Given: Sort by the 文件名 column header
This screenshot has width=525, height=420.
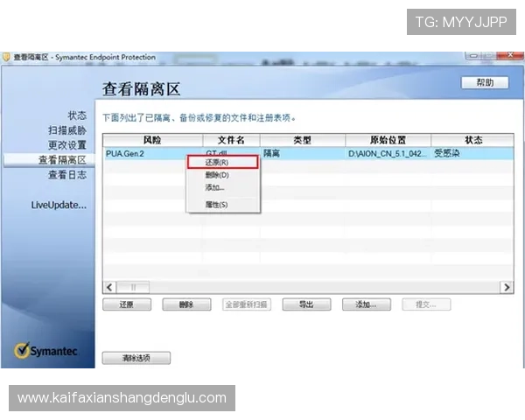Looking at the screenshot, I should tap(231, 140).
